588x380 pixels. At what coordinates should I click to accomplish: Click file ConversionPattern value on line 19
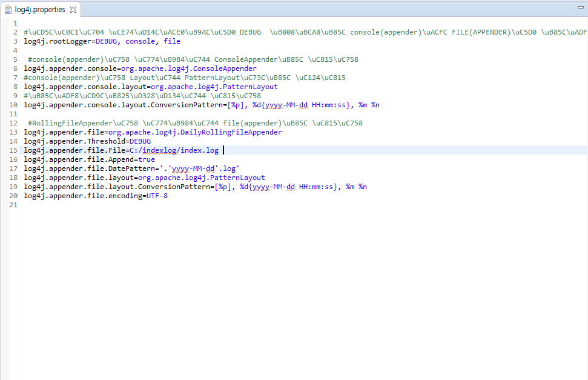291,187
